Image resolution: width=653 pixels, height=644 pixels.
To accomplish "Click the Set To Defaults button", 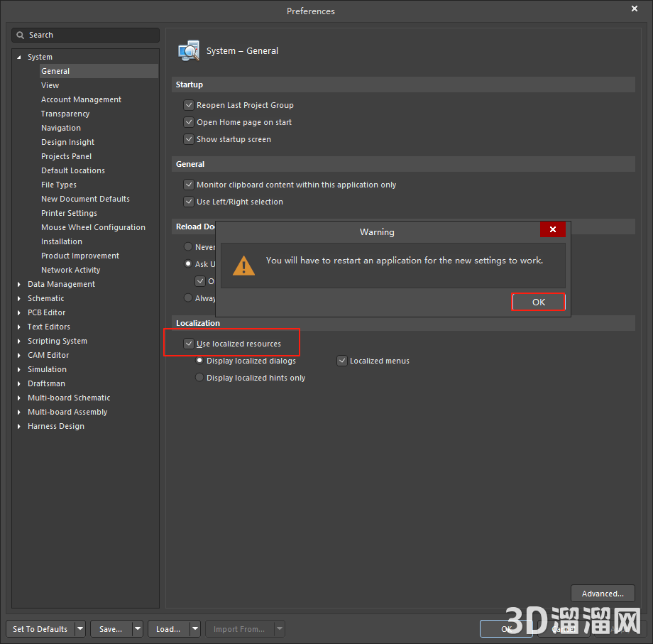I will point(40,628).
